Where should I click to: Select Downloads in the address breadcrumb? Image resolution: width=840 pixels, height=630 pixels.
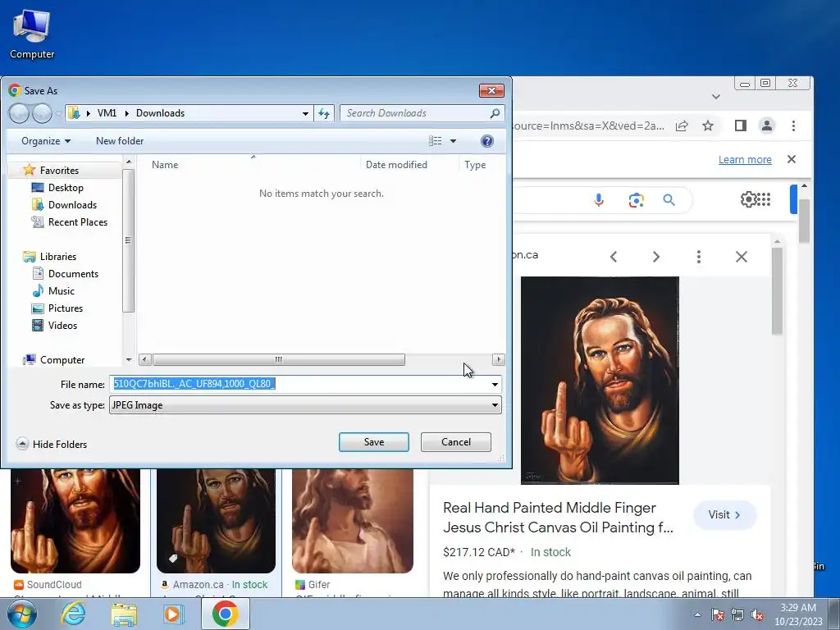click(x=160, y=113)
